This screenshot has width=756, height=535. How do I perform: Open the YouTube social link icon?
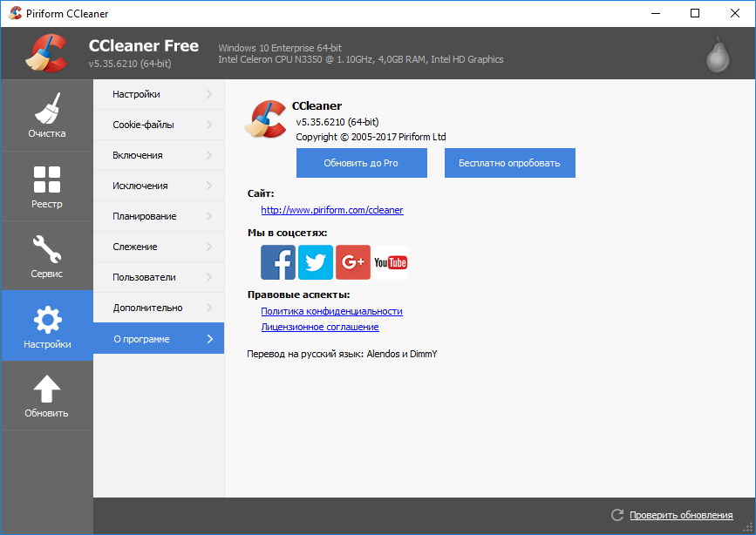[391, 262]
